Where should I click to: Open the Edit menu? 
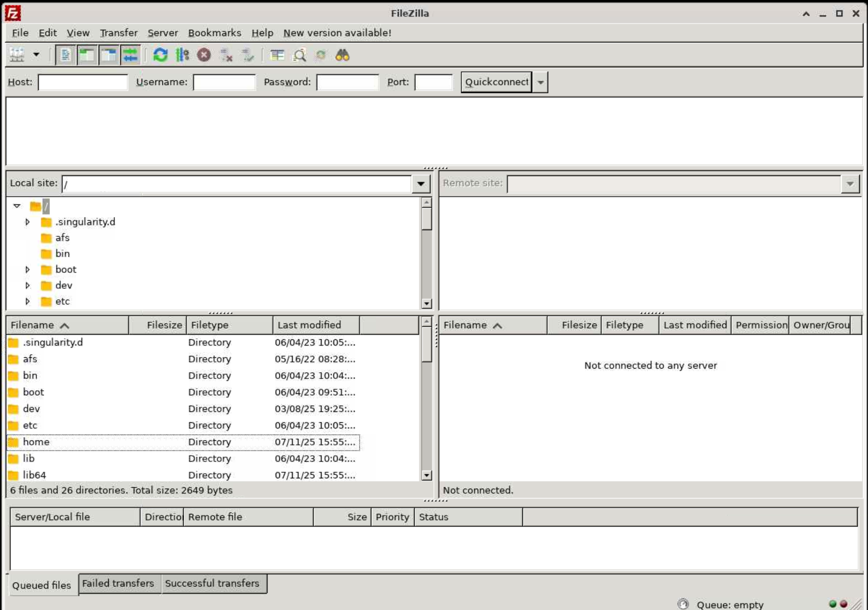47,33
